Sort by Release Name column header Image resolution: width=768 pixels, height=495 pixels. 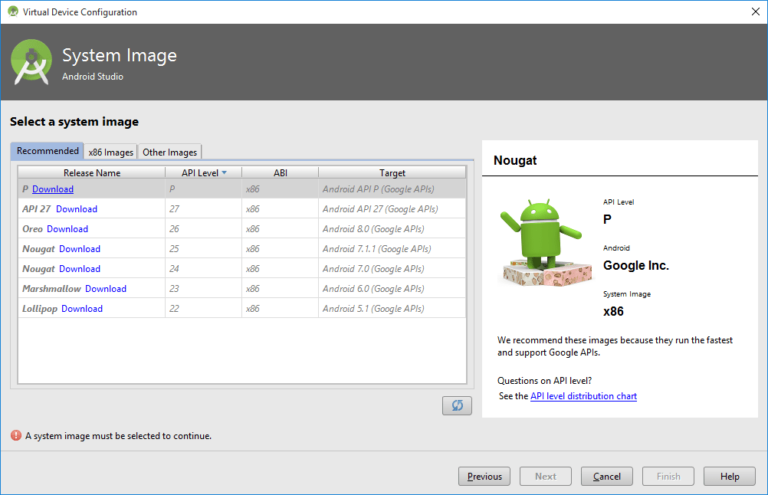tap(92, 173)
